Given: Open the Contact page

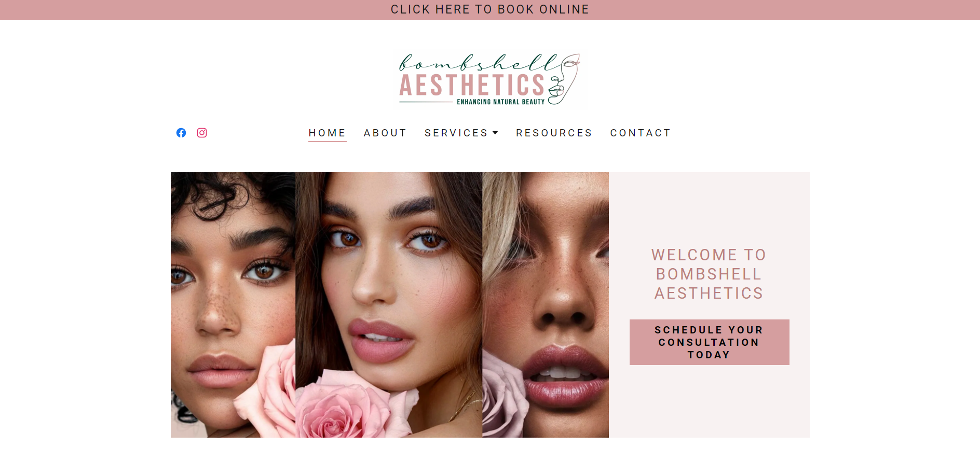Looking at the screenshot, I should 641,133.
